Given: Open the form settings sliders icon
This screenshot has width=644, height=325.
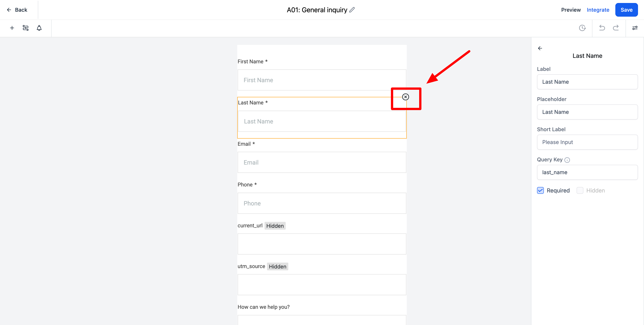Looking at the screenshot, I should pyautogui.click(x=635, y=28).
